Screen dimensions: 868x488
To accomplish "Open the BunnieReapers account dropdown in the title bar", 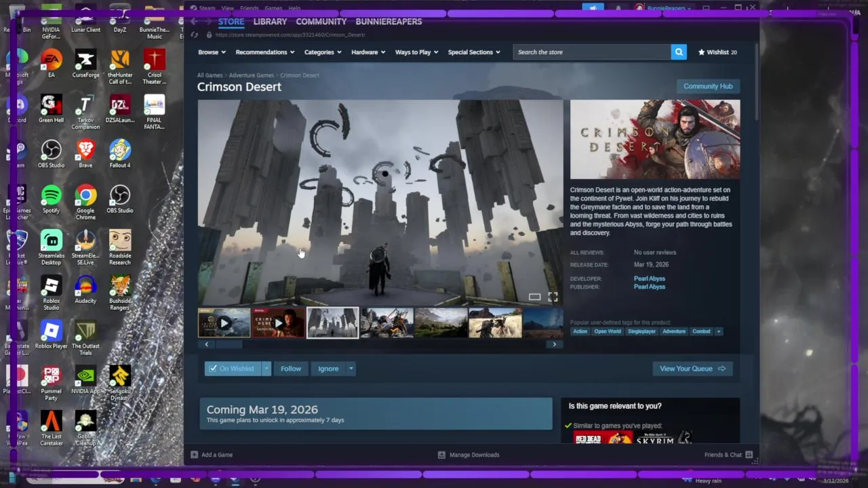I will click(x=663, y=8).
